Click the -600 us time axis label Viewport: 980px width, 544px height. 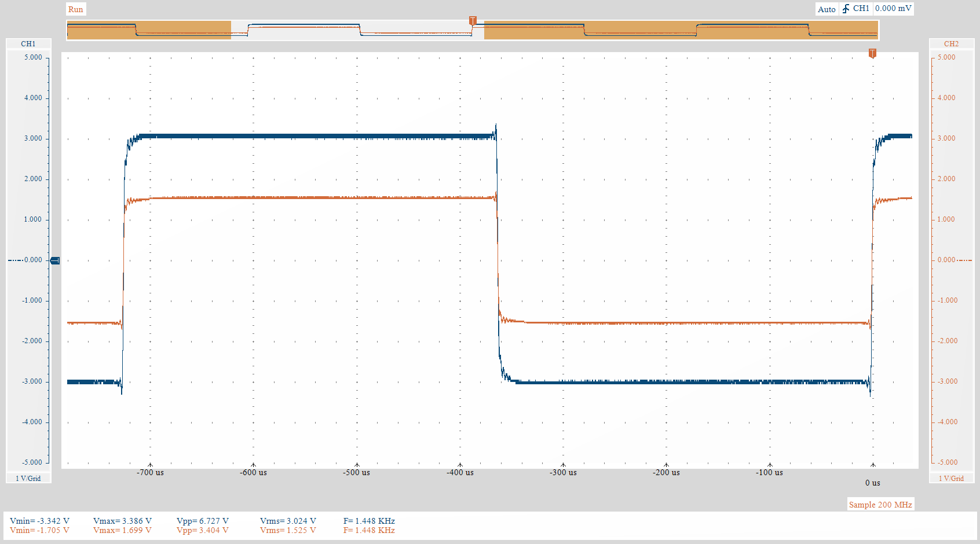pyautogui.click(x=253, y=472)
